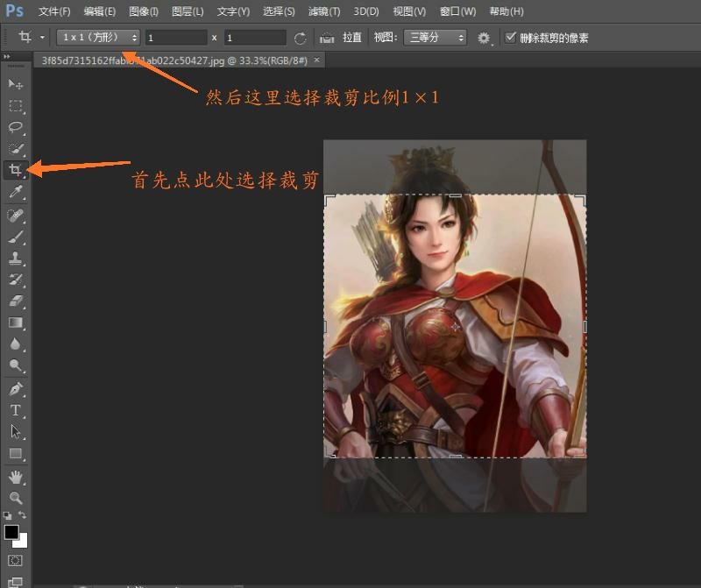Open the 3D(D) menu
The image size is (701, 588).
pos(366,11)
